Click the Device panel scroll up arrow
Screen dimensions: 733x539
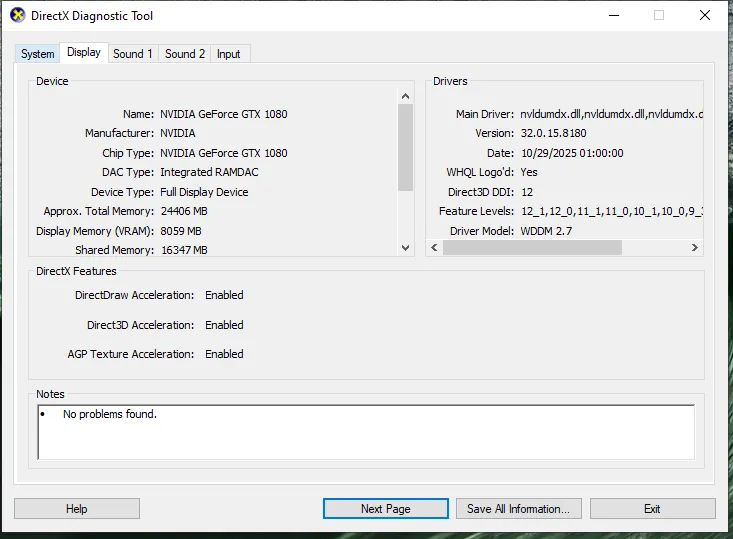[x=406, y=93]
